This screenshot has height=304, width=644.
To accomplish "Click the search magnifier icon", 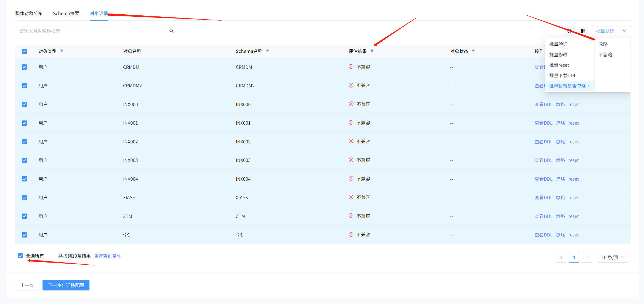I will pyautogui.click(x=171, y=31).
